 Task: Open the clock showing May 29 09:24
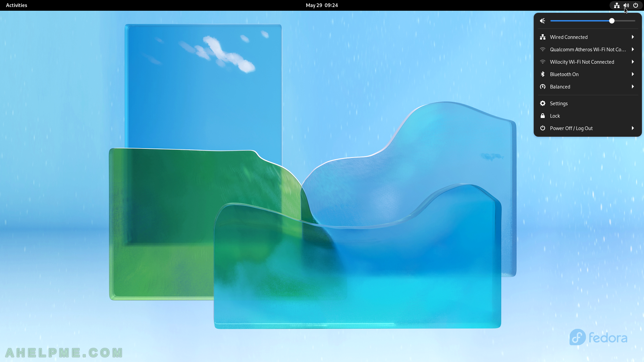tap(322, 5)
